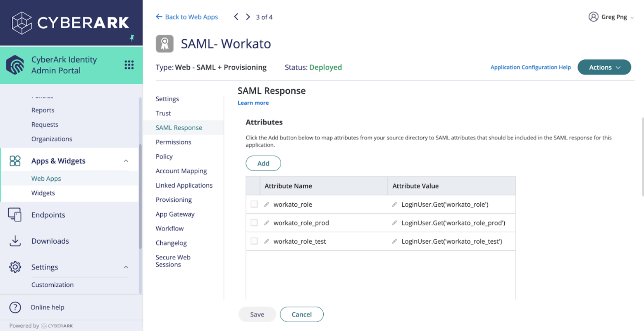Open the Greg Png user menu arrow
Viewport: 644px width, 332px height.
click(x=632, y=17)
